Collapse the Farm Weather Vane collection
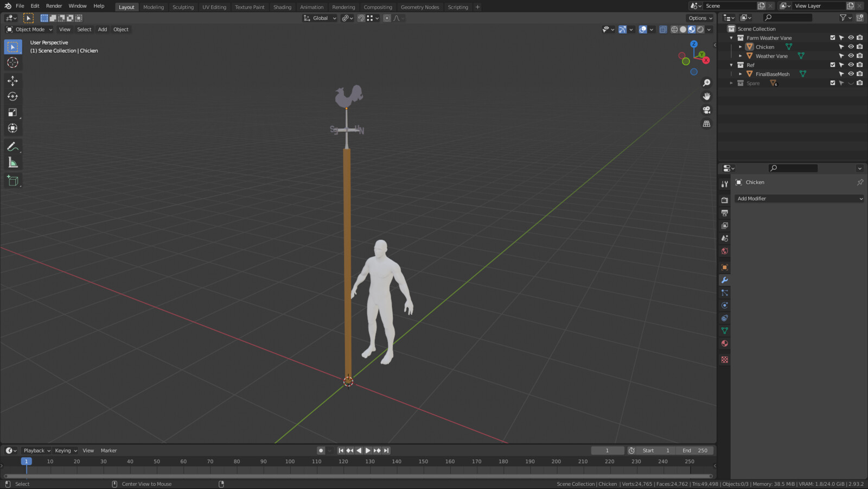Image resolution: width=868 pixels, height=489 pixels. (x=731, y=38)
